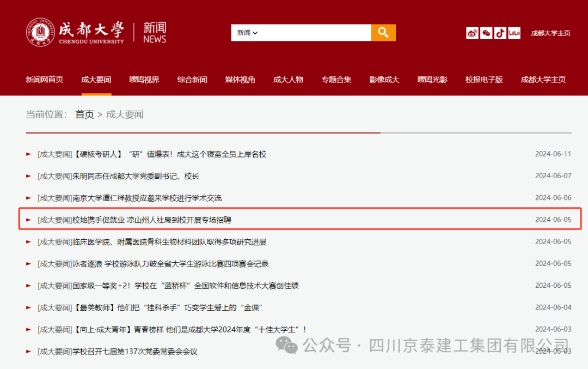This screenshot has height=369, width=588.
Task: Open the WeChat account icon
Action: pos(486,33)
